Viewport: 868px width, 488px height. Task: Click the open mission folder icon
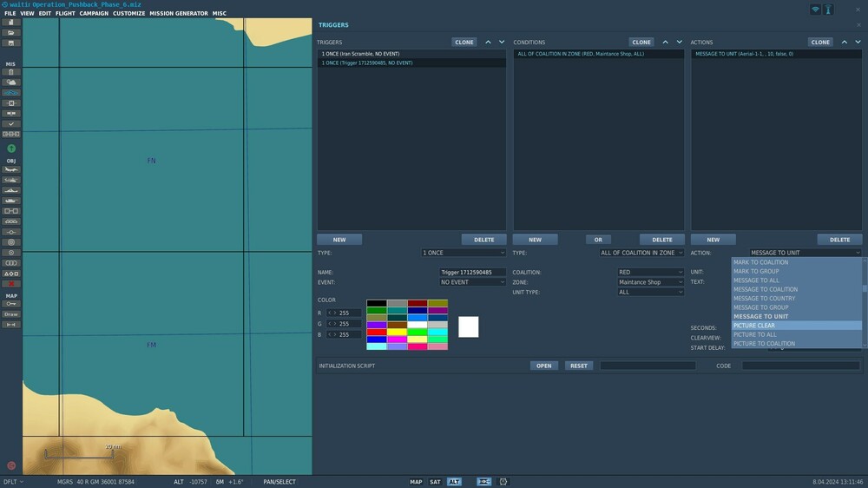coord(11,33)
